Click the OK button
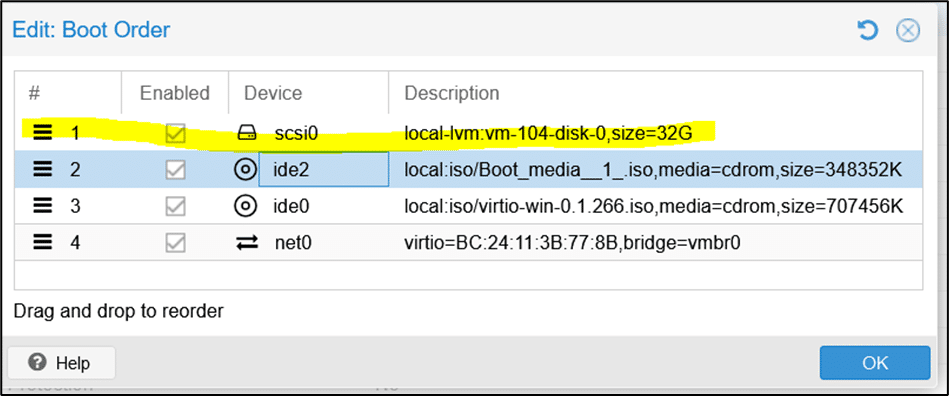Viewport: 949px width, 396px height. pyautogui.click(x=875, y=363)
